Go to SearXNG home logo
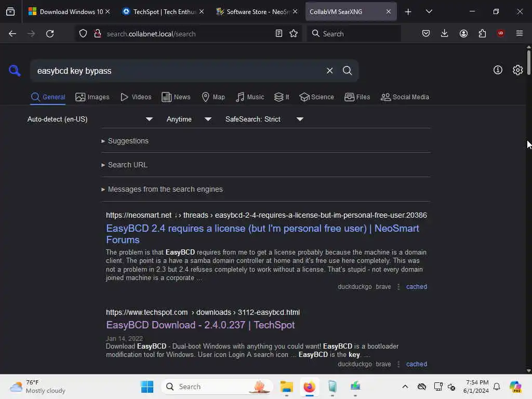 pyautogui.click(x=15, y=71)
